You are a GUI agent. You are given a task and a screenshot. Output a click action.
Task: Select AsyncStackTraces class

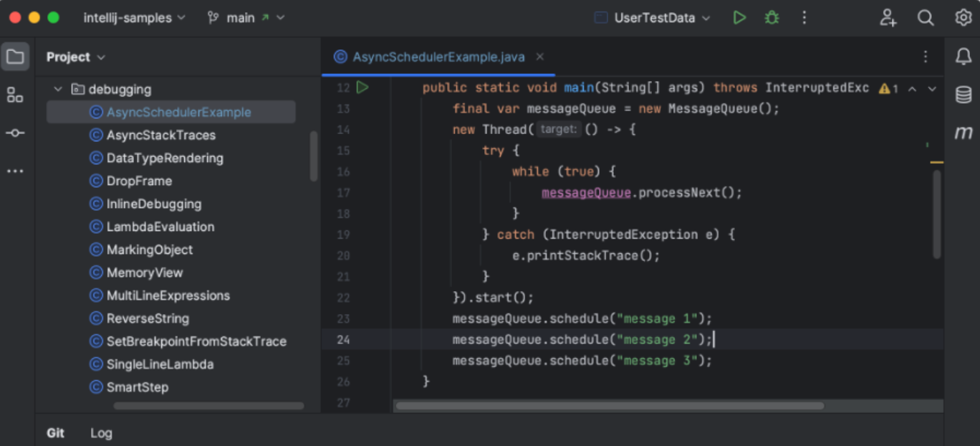[x=161, y=135]
